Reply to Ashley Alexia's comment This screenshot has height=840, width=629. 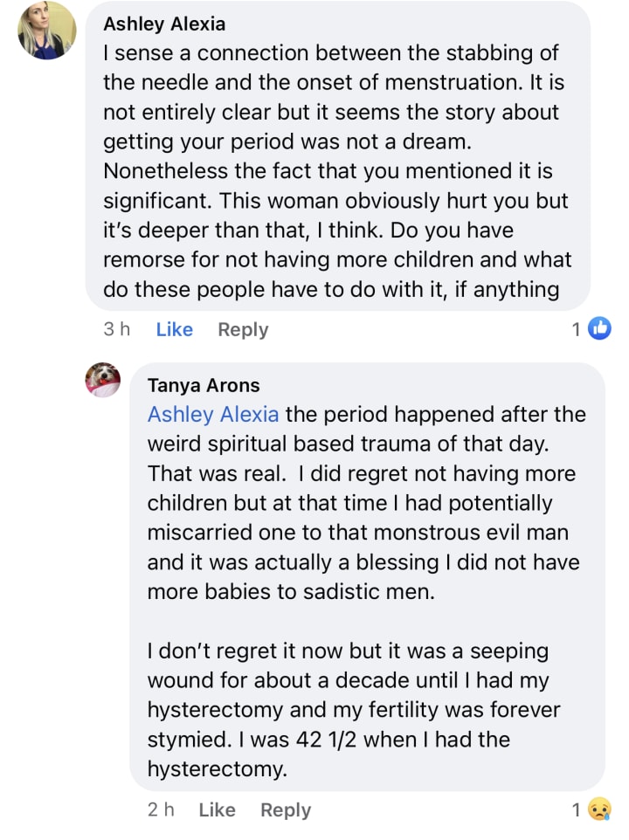243,329
